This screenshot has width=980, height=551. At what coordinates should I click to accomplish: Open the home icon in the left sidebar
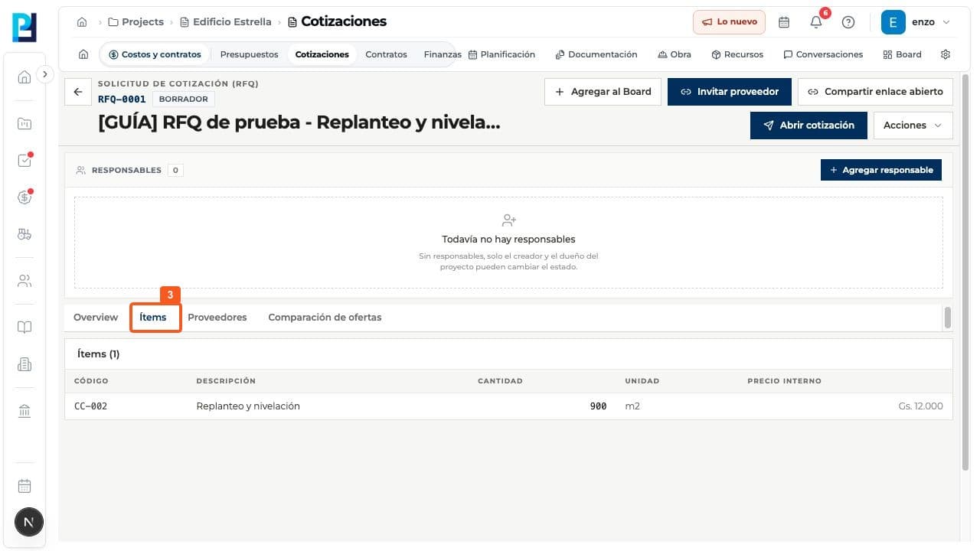click(24, 77)
